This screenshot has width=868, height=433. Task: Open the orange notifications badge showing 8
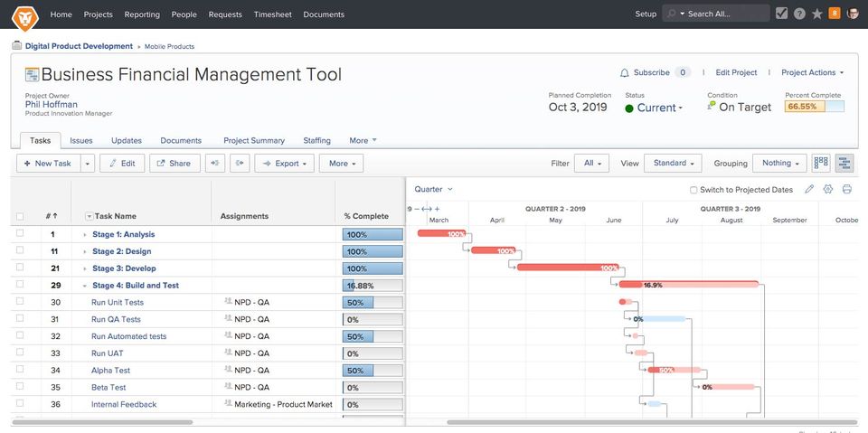(834, 14)
